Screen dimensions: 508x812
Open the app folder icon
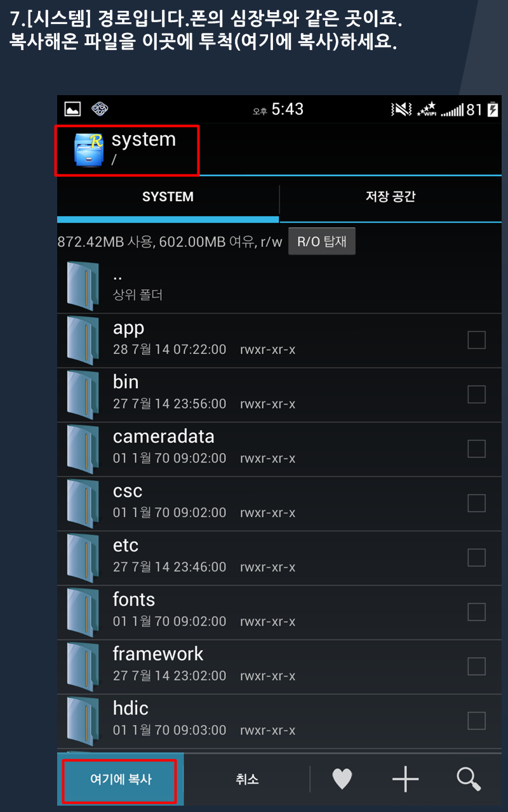tap(83, 340)
